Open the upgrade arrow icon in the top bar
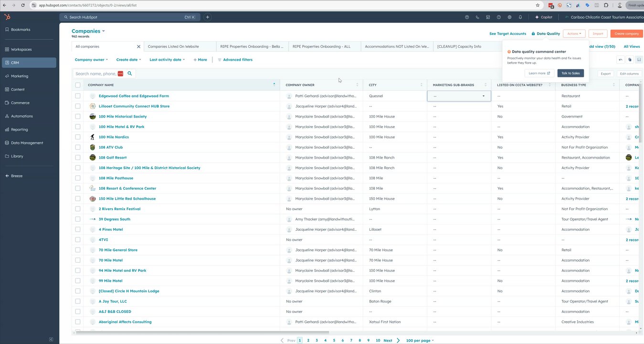This screenshot has width=644, height=344. [x=467, y=17]
